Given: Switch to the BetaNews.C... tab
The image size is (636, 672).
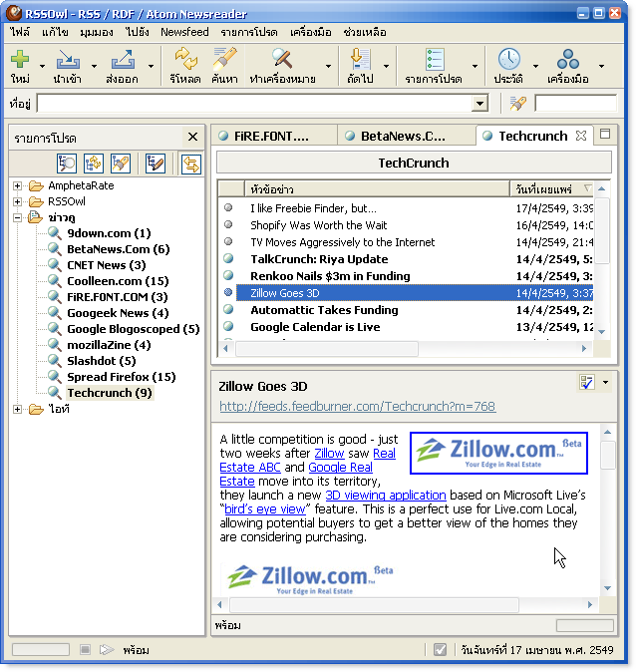Looking at the screenshot, I should click(403, 136).
